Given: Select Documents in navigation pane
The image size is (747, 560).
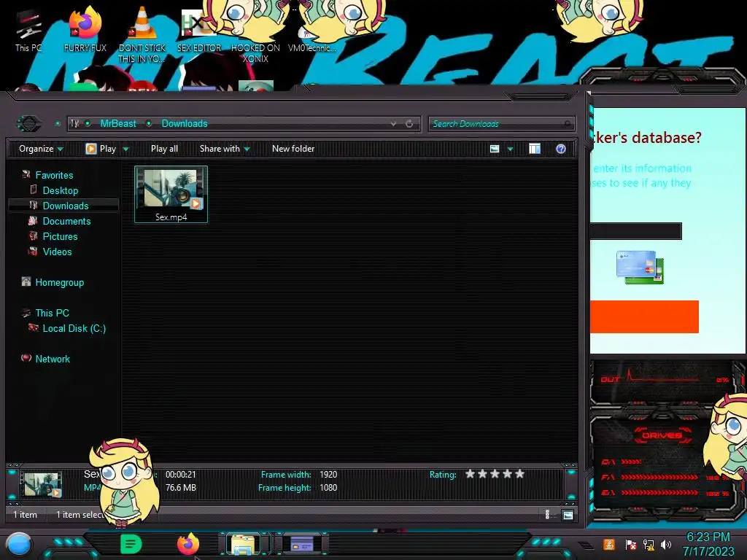Looking at the screenshot, I should tap(66, 221).
